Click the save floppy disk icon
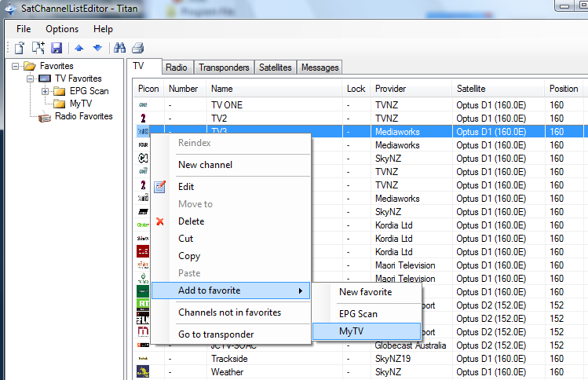The image size is (588, 380). click(x=56, y=48)
